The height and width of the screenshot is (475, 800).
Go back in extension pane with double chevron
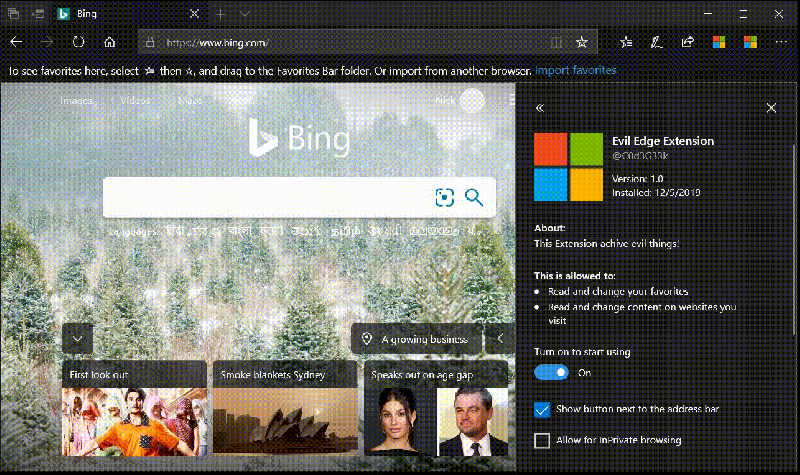pos(540,108)
